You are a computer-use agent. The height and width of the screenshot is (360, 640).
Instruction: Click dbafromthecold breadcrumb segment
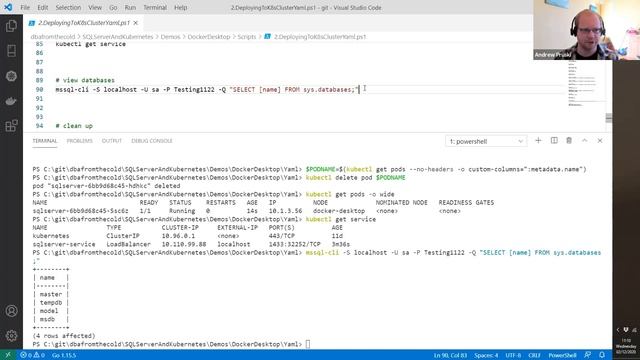[53, 37]
